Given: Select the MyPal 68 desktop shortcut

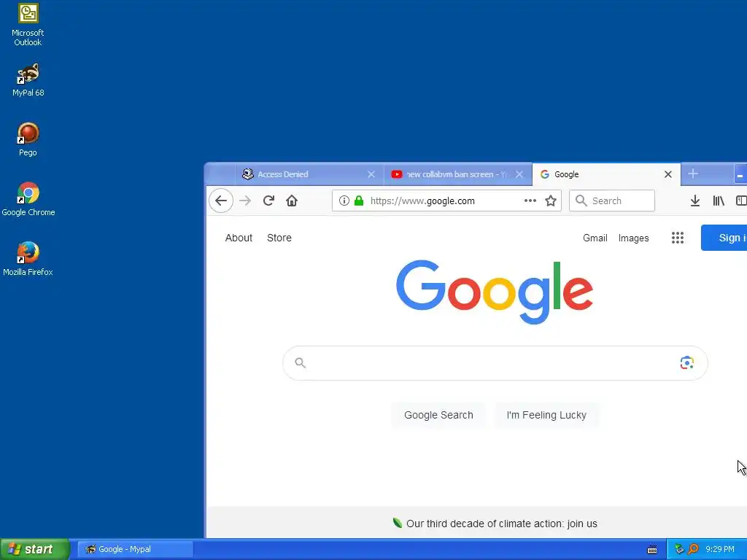Looking at the screenshot, I should click(28, 80).
